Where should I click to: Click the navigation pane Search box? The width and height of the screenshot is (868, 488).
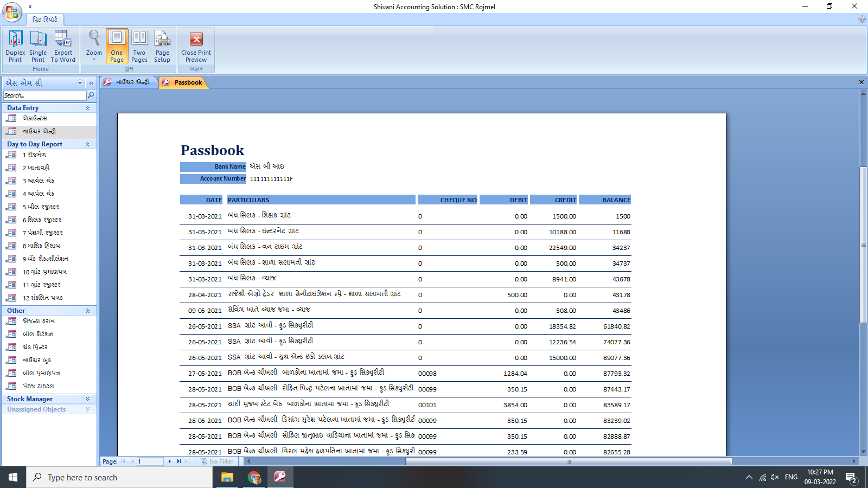(44, 95)
